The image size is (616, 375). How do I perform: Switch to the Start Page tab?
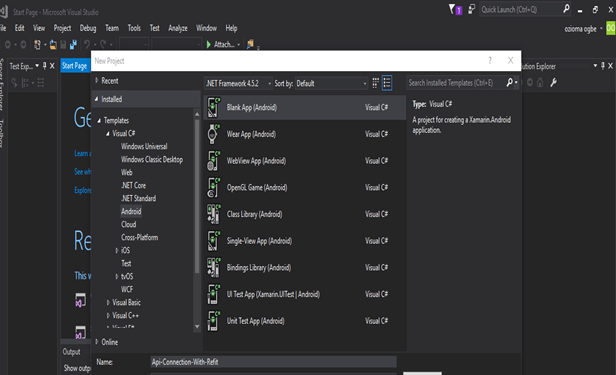tap(74, 66)
